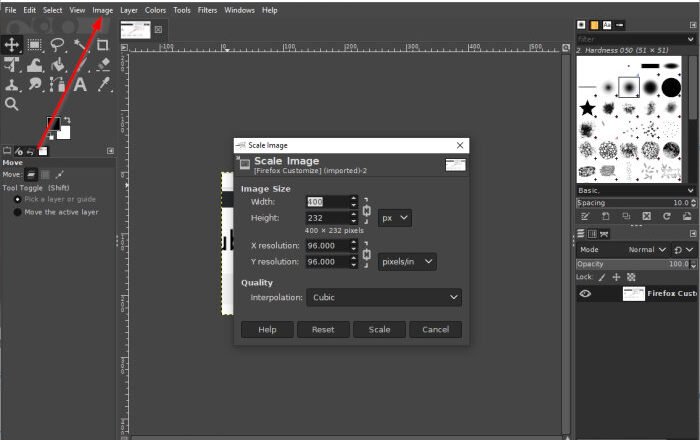Viewport: 700px width, 440px height.
Task: Open the Basic brush tag dropdown
Action: click(636, 191)
